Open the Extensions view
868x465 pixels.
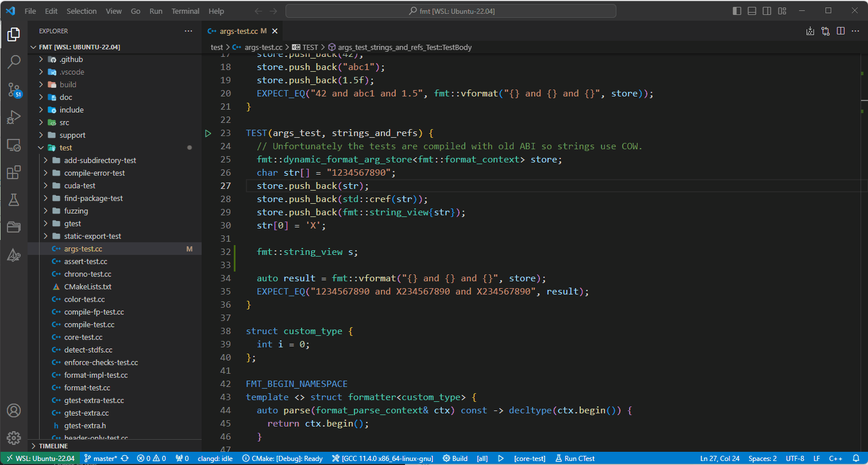pos(14,172)
